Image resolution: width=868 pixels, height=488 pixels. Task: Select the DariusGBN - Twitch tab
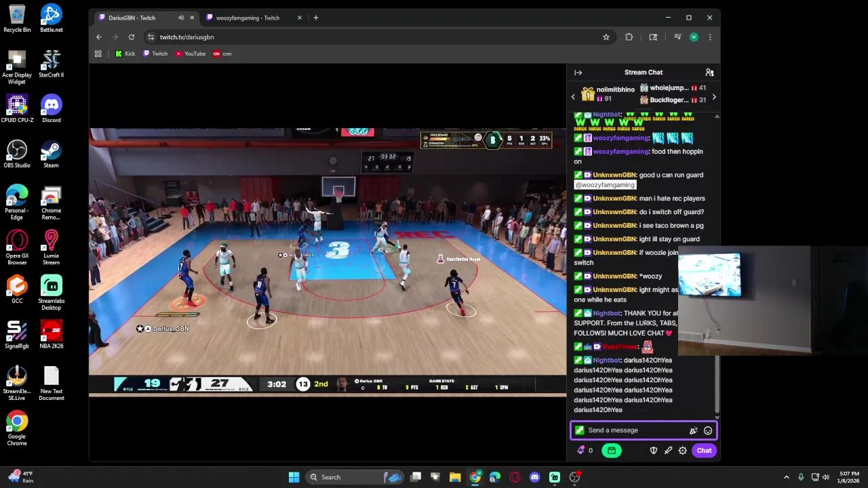(x=132, y=18)
